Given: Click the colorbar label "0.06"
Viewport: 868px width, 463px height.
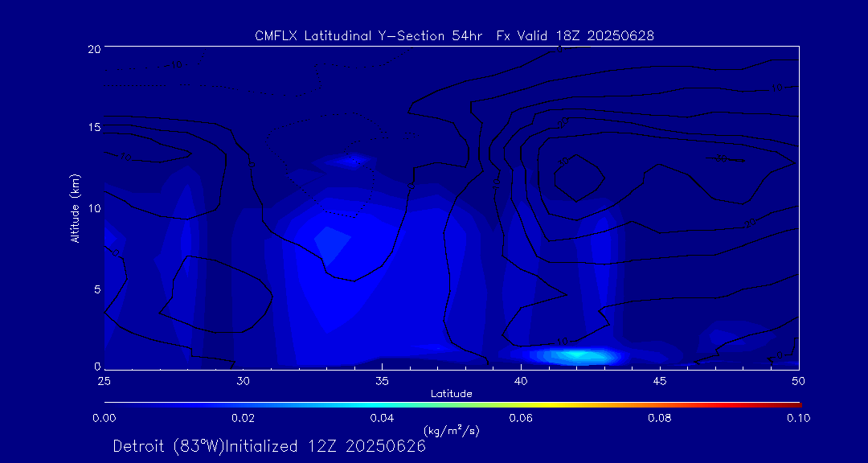Looking at the screenshot, I should [x=521, y=418].
